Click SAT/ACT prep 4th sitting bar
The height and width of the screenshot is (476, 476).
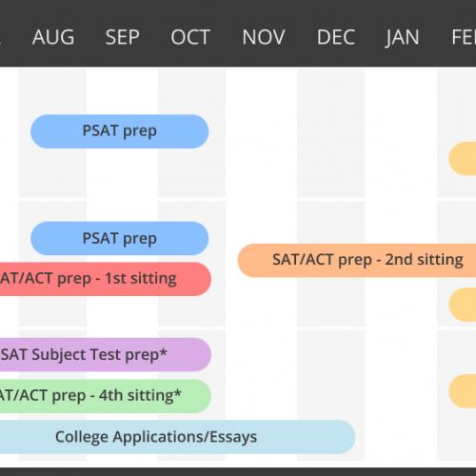pyautogui.click(x=106, y=396)
